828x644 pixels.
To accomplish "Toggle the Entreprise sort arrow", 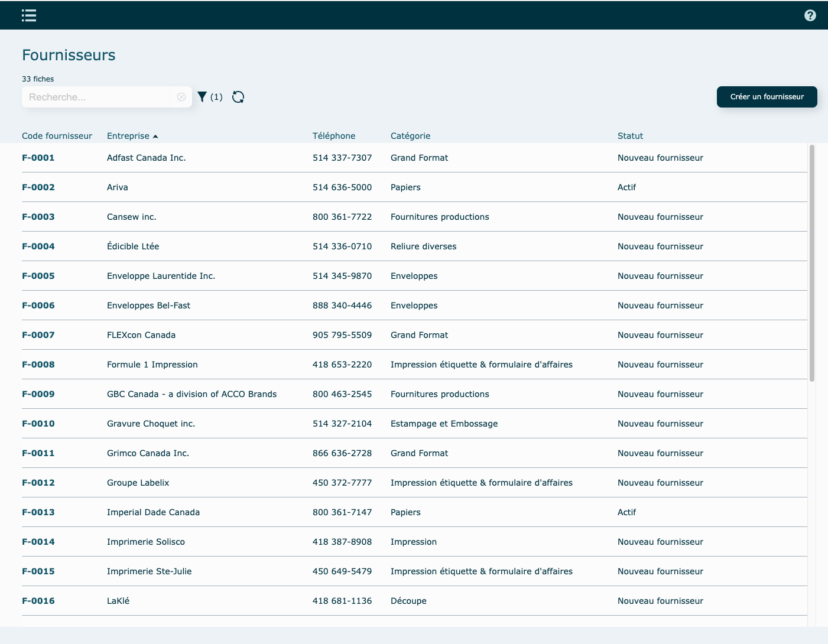I will click(155, 136).
